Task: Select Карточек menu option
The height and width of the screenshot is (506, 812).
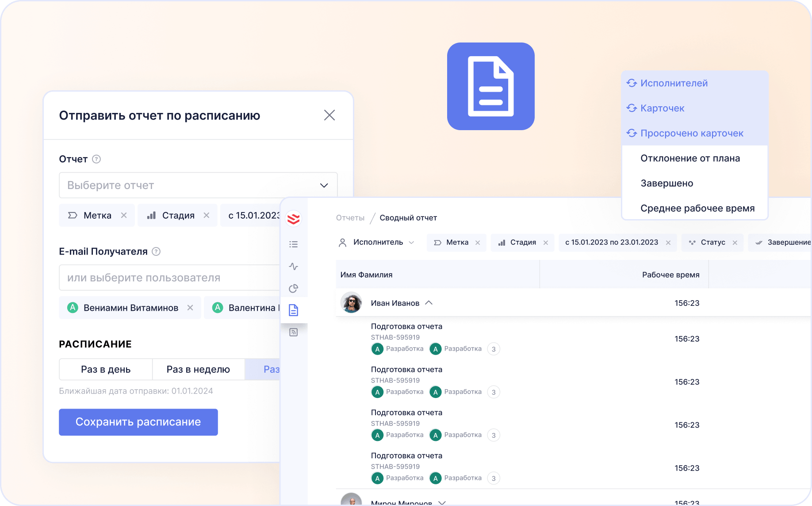Action: tap(694, 108)
